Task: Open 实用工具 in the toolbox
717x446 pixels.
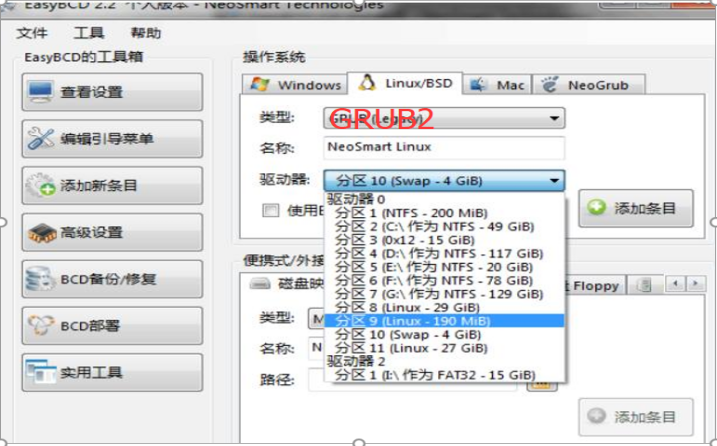Action: coord(112,372)
